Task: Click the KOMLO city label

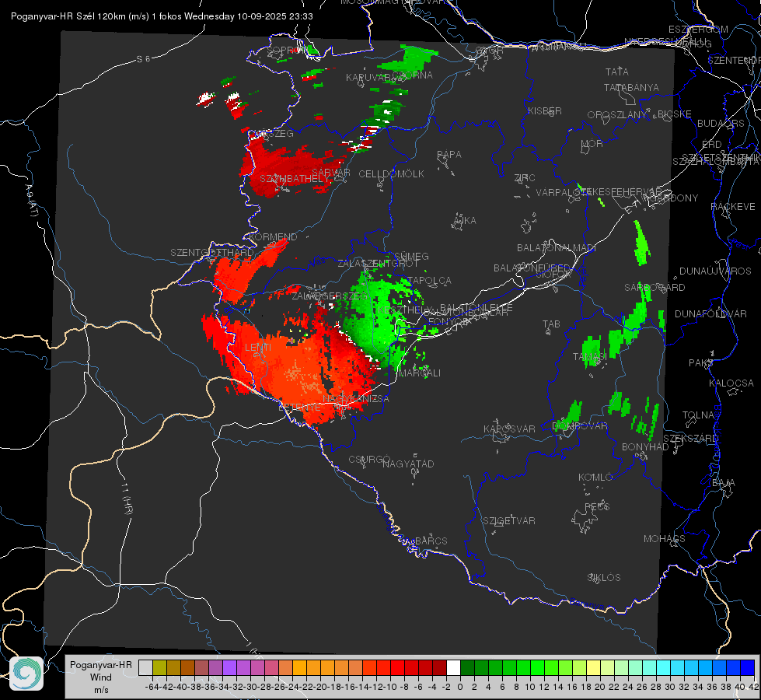Action: pyautogui.click(x=595, y=478)
